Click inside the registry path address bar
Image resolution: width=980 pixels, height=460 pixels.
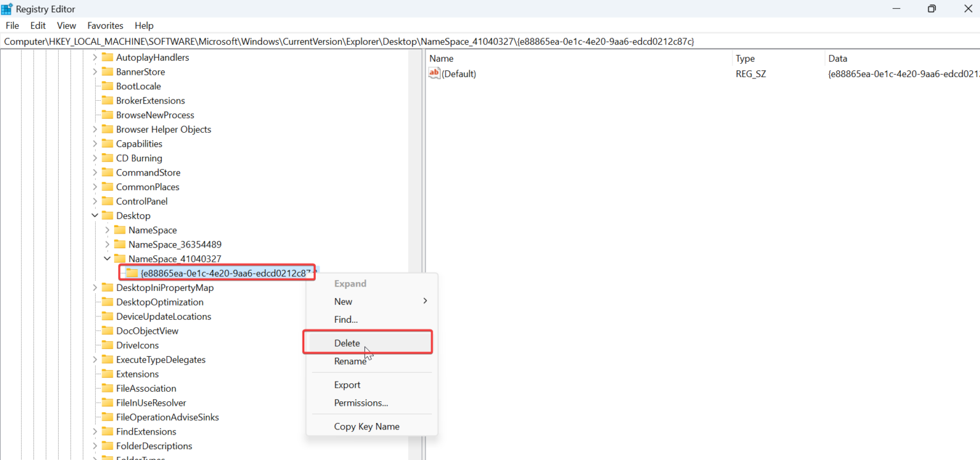pos(319,41)
